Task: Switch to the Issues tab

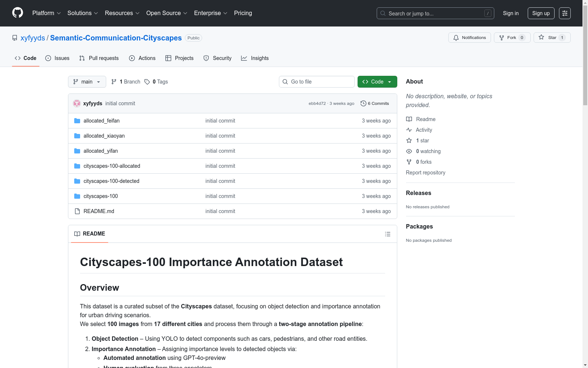Action: (57, 58)
